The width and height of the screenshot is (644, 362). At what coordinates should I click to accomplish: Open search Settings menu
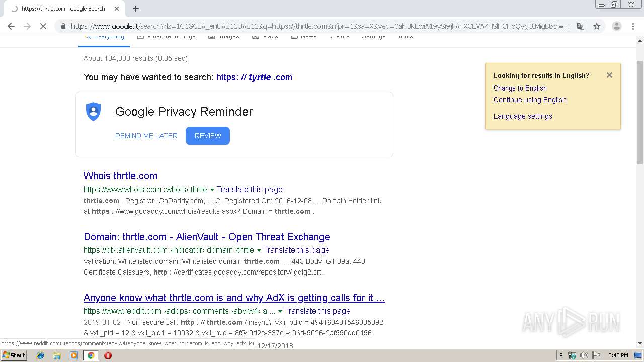coord(374,37)
